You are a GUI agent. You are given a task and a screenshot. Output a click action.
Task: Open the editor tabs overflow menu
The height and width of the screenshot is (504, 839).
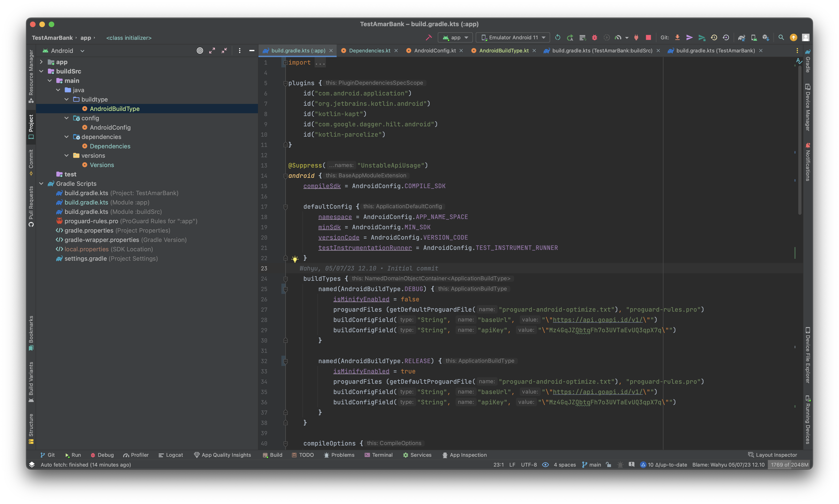(x=797, y=51)
